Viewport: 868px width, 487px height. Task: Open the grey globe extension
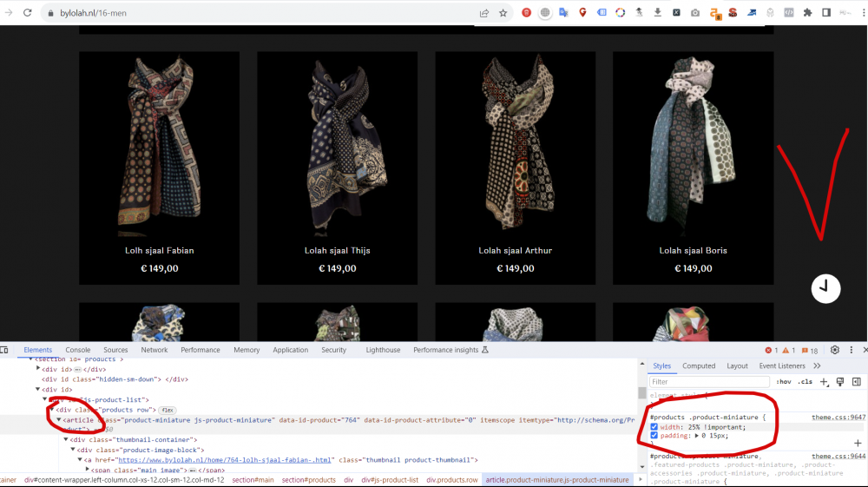coord(545,12)
